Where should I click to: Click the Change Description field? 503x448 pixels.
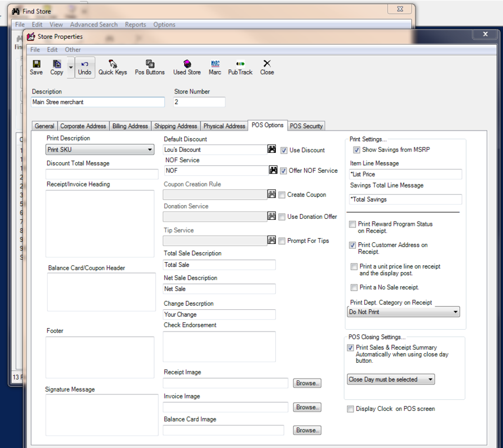tap(219, 315)
